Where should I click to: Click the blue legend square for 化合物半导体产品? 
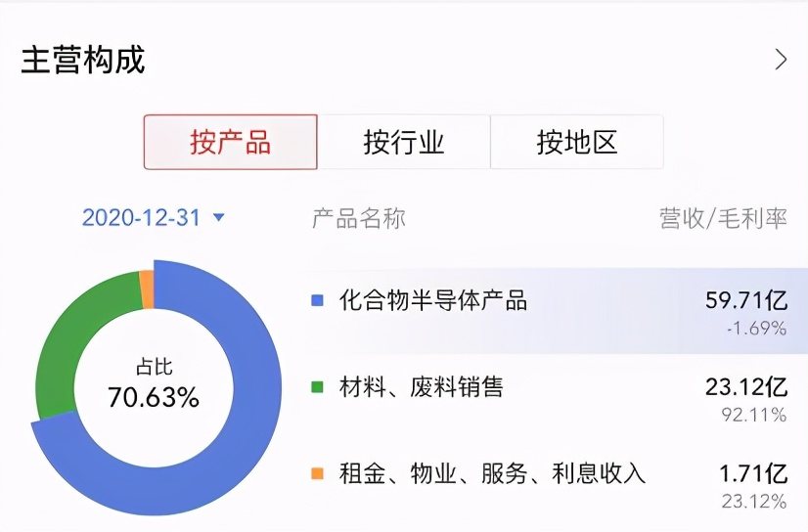(317, 300)
